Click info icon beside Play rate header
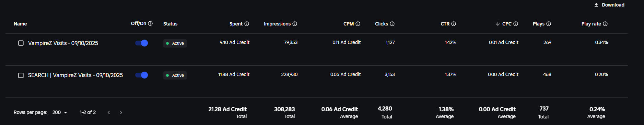 605,24
